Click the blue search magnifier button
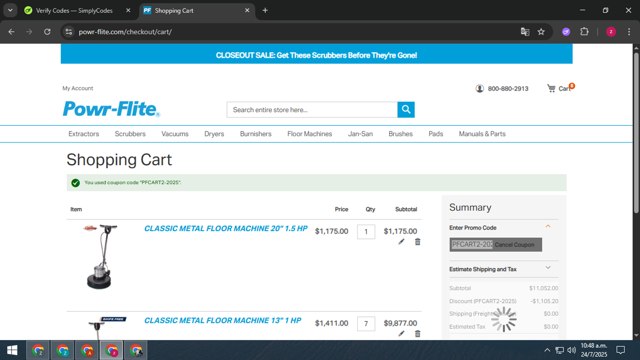This screenshot has height=360, width=640. coord(406,109)
